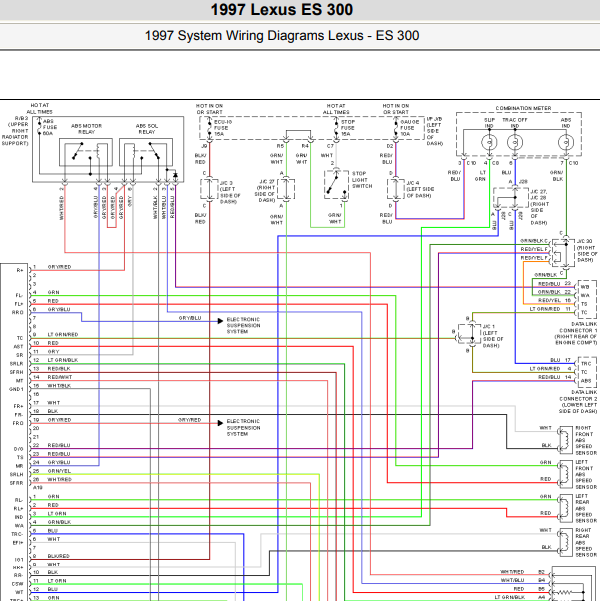Select the STOP LIGHT SWITCH label
This screenshot has height=601, width=600.
click(x=362, y=180)
